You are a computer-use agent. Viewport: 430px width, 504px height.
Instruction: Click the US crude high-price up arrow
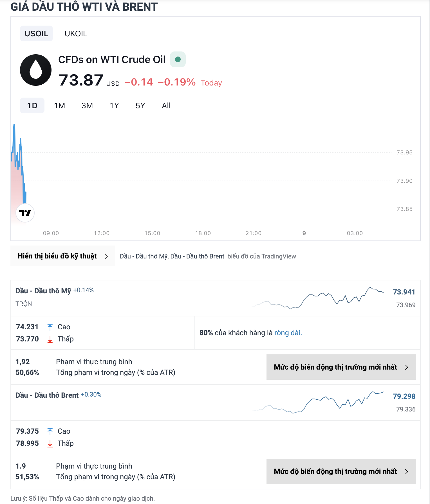pos(50,327)
